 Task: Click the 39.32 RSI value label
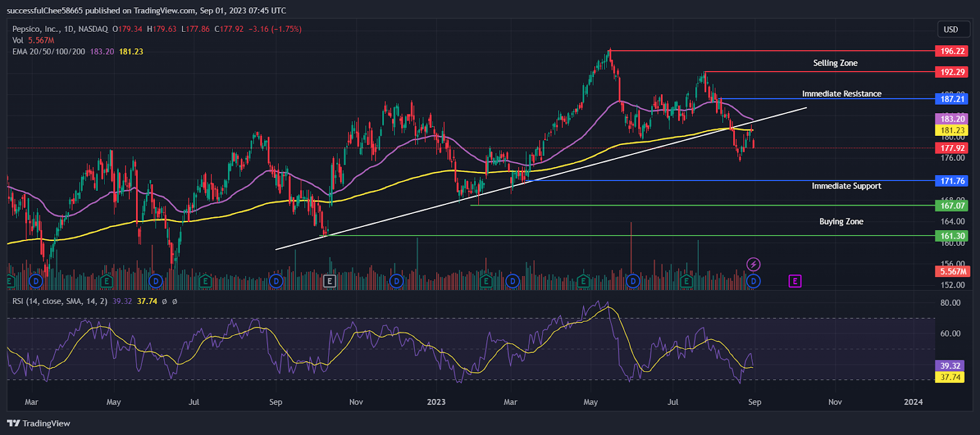pyautogui.click(x=950, y=366)
